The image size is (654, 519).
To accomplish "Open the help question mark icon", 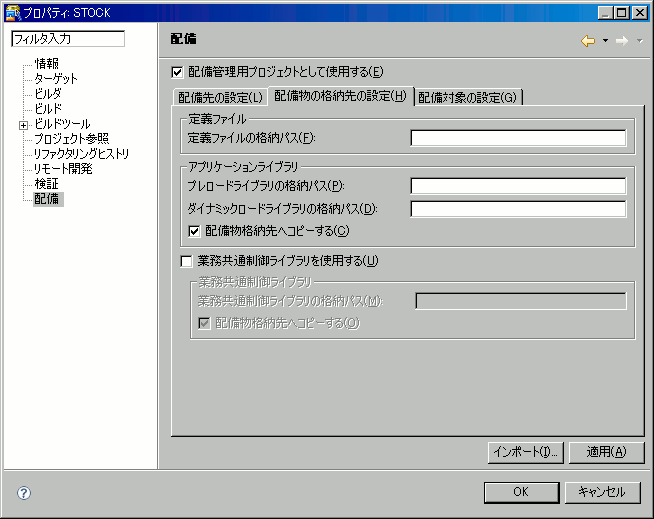I will coord(24,493).
